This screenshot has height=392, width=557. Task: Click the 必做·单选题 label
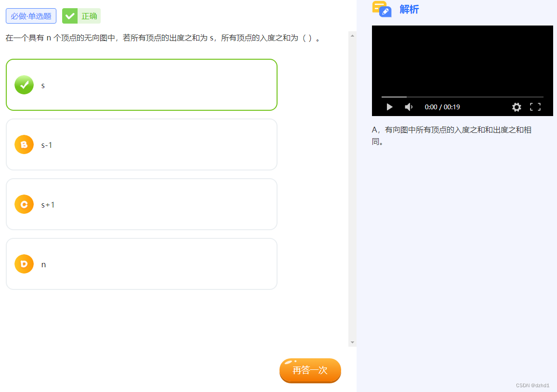(31, 15)
